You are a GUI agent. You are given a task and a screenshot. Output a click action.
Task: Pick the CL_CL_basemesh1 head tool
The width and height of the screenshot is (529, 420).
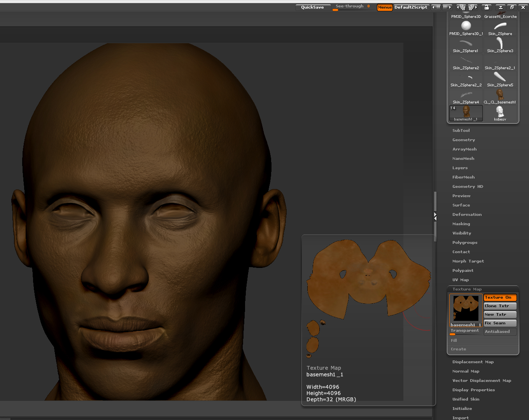click(500, 96)
